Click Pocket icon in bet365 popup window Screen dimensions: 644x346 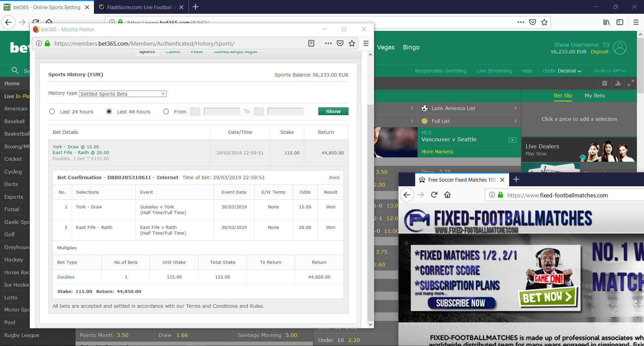[340, 43]
